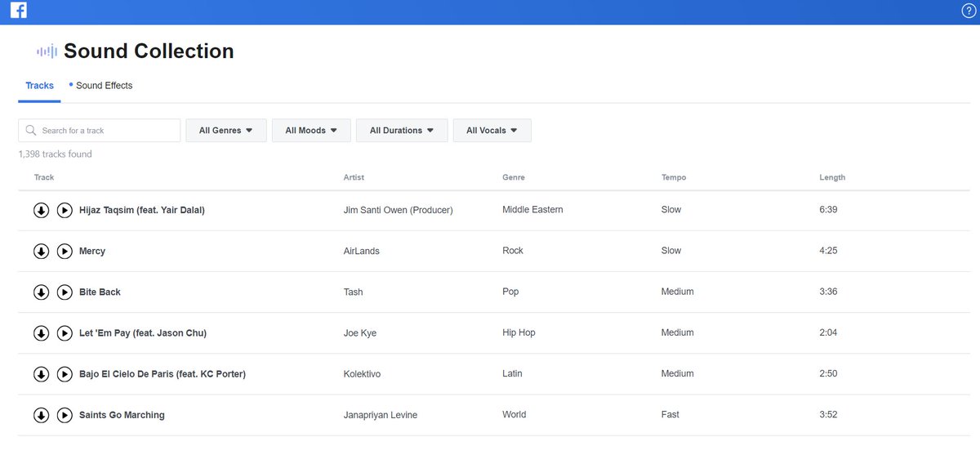
Task: Click the 4:25 length value
Action: (x=828, y=251)
